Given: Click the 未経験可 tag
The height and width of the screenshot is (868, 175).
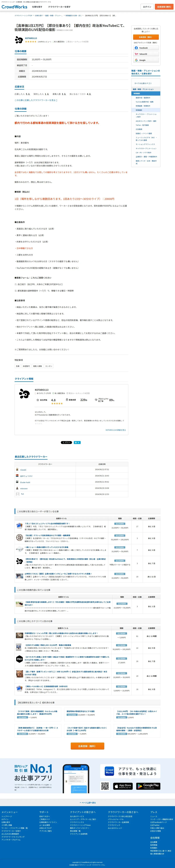Looking at the screenshot, I should coord(26,366).
